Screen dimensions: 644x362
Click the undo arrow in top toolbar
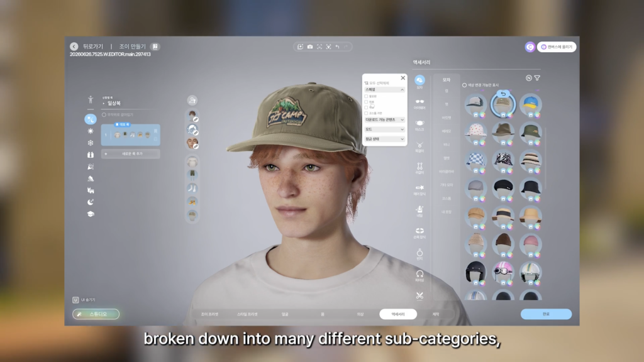(x=337, y=47)
